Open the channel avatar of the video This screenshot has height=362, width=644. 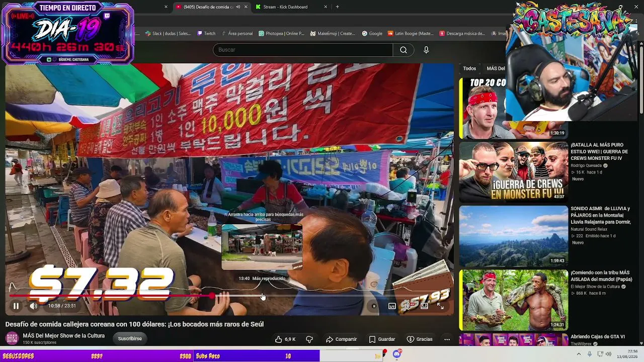pyautogui.click(x=12, y=338)
